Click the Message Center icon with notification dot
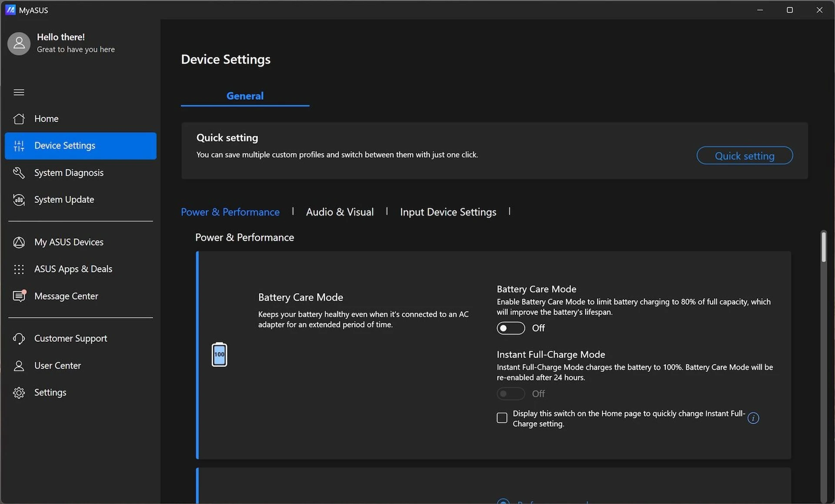Image resolution: width=835 pixels, height=504 pixels. point(19,296)
